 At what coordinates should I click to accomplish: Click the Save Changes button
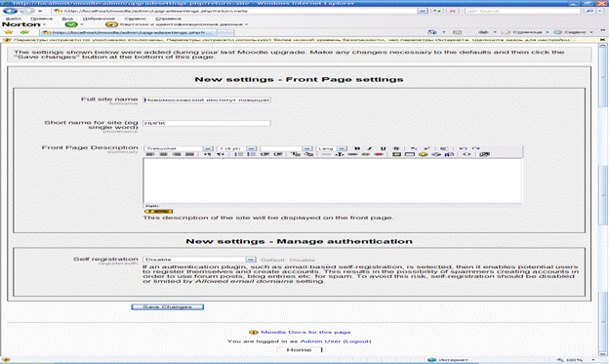tap(168, 306)
